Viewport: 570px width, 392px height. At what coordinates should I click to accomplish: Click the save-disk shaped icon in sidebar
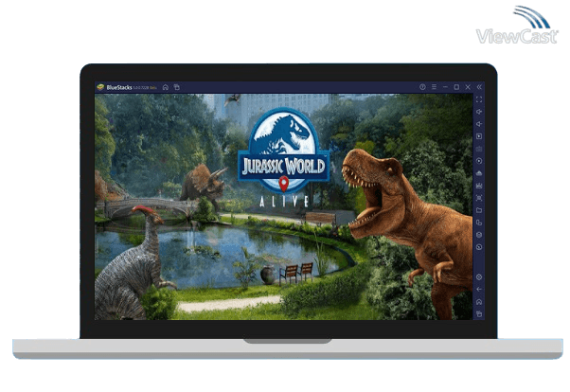click(x=479, y=186)
